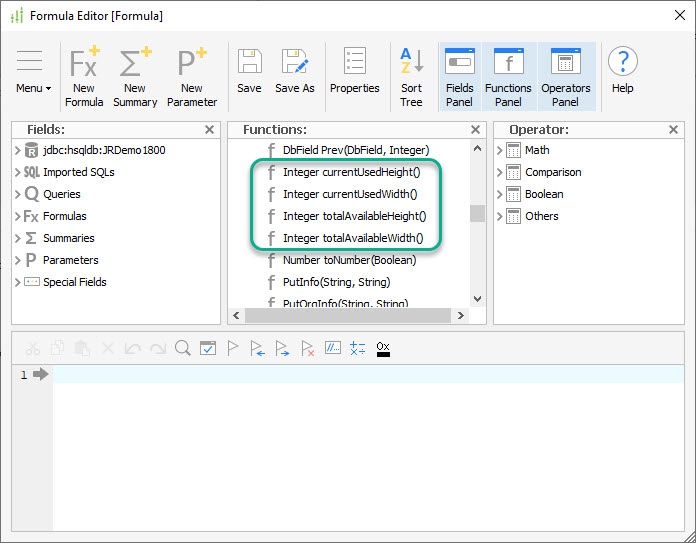Viewport: 696px width, 543px height.
Task: Open formula Properties
Action: 354,71
